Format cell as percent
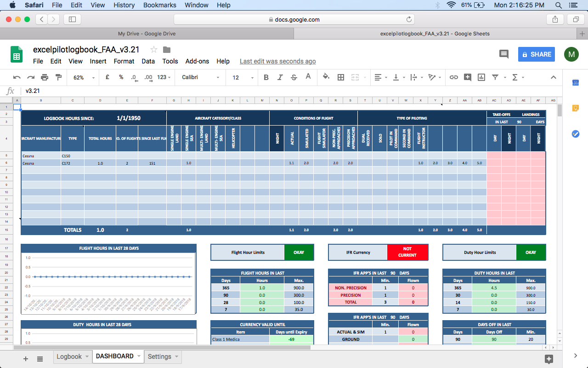Image resolution: width=588 pixels, height=368 pixels. pyautogui.click(x=121, y=77)
